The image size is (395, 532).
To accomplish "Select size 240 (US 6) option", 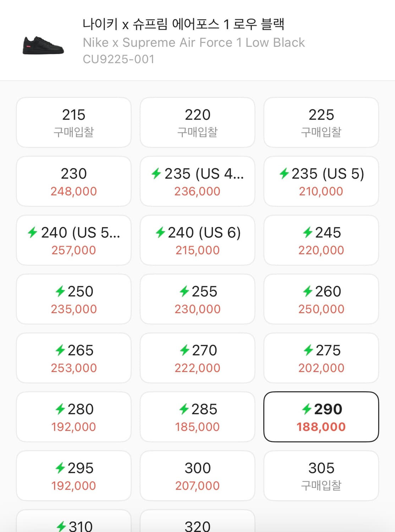I will click(x=197, y=240).
